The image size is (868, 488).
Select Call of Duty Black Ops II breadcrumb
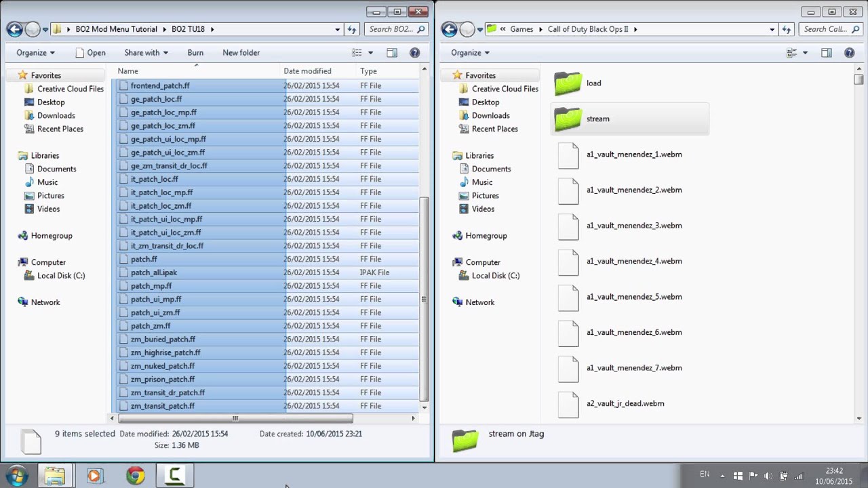click(x=588, y=29)
